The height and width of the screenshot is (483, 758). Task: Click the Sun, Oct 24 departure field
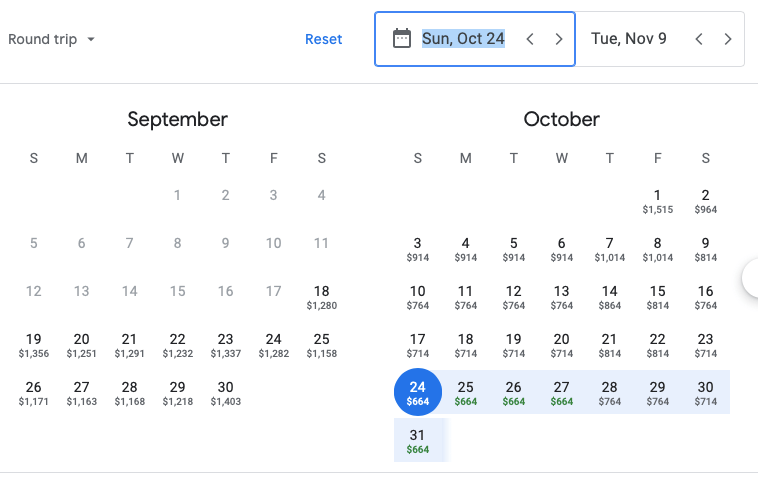(x=463, y=39)
